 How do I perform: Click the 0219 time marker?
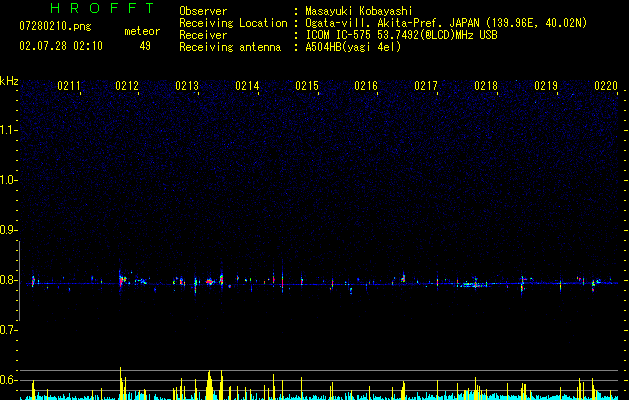click(546, 86)
